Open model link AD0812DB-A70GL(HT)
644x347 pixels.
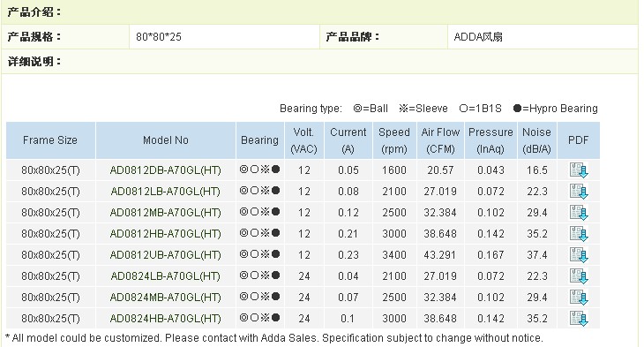pyautogui.click(x=166, y=170)
